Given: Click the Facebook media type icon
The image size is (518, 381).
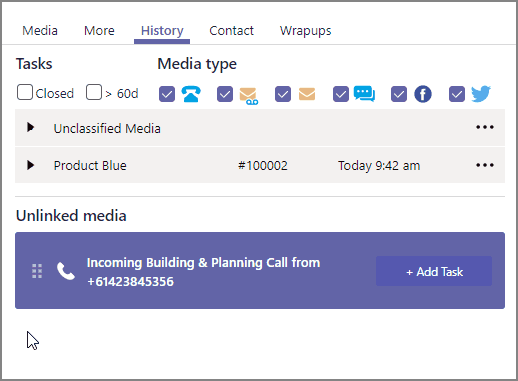Looking at the screenshot, I should click(x=423, y=94).
